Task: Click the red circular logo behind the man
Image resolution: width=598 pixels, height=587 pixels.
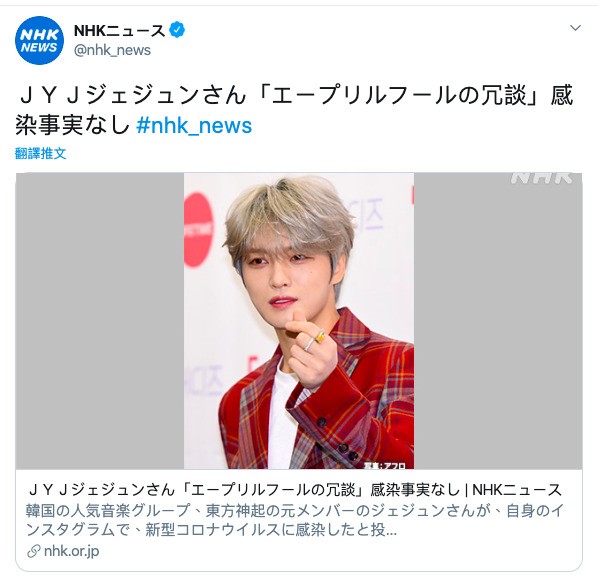Action: point(198,230)
